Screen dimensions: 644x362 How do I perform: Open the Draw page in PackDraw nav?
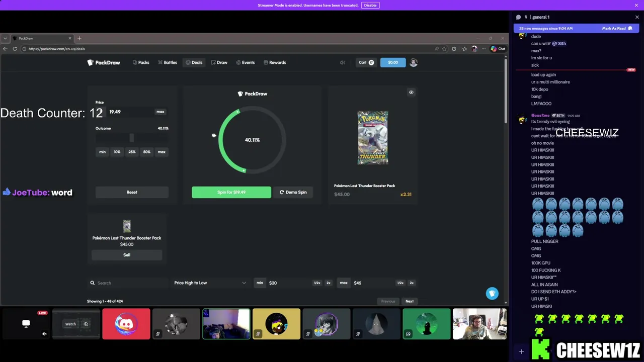(219, 62)
